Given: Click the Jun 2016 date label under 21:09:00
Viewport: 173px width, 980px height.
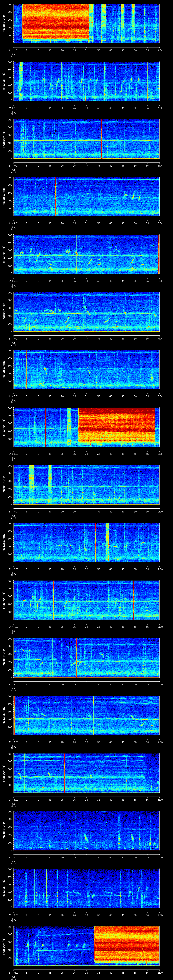Looking at the screenshot, I should point(13,517).
